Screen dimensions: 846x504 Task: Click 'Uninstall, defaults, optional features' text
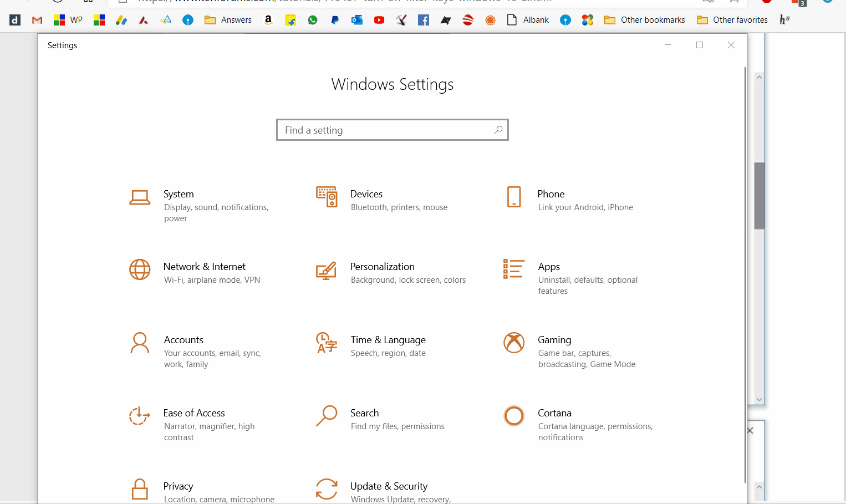click(x=588, y=286)
